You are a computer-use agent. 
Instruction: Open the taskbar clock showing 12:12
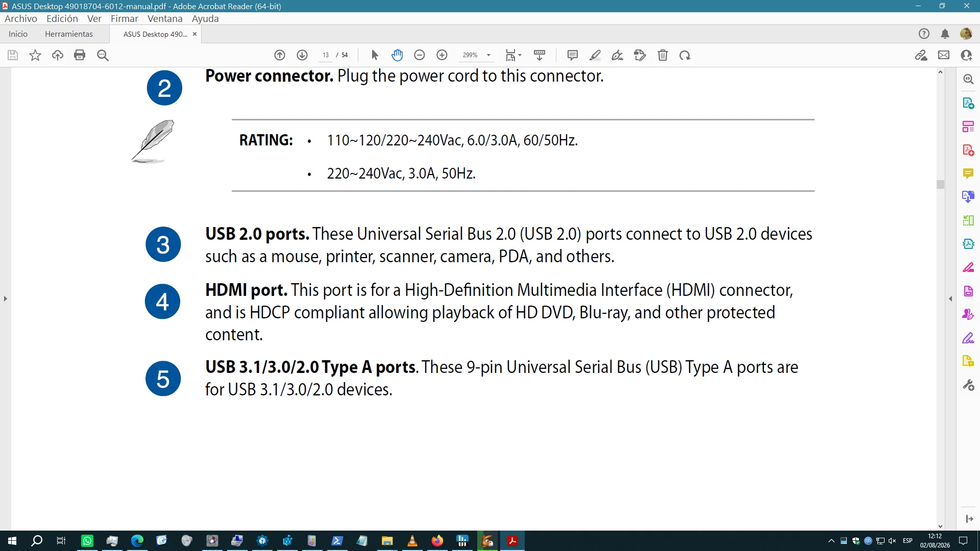click(x=935, y=541)
